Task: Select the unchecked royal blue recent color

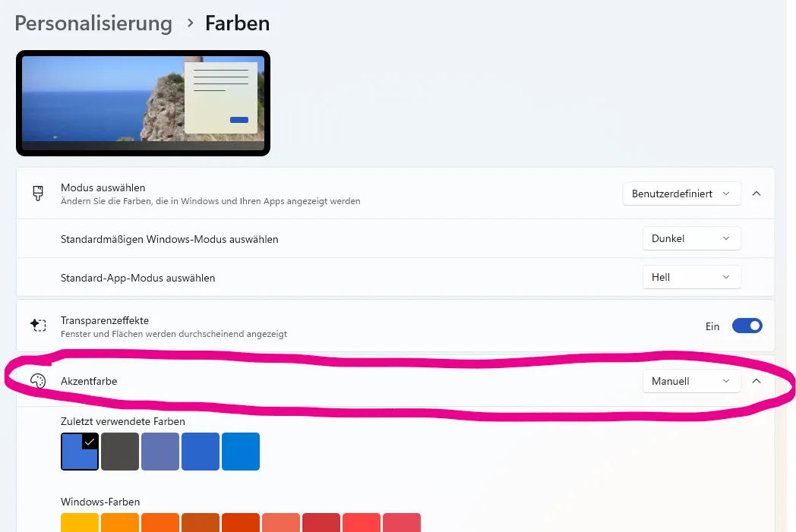Action: pyautogui.click(x=201, y=452)
